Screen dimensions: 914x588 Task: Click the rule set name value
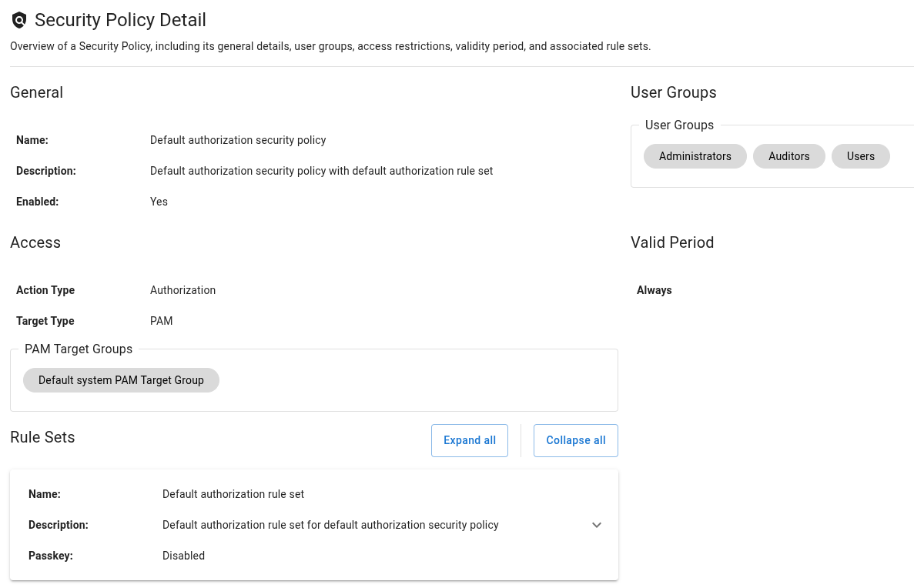[233, 494]
